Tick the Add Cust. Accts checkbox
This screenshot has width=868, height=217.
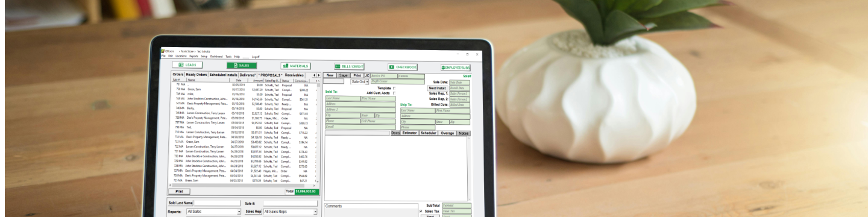[x=394, y=93]
